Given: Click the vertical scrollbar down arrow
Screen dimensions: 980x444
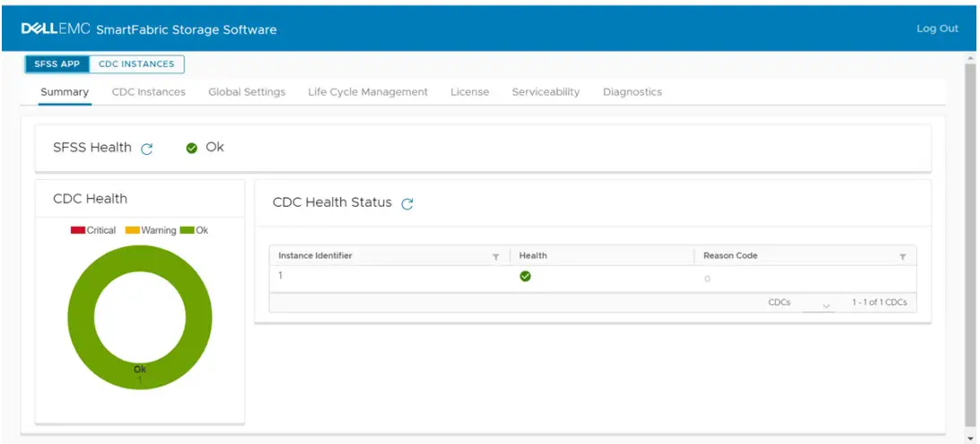Looking at the screenshot, I should point(971,438).
